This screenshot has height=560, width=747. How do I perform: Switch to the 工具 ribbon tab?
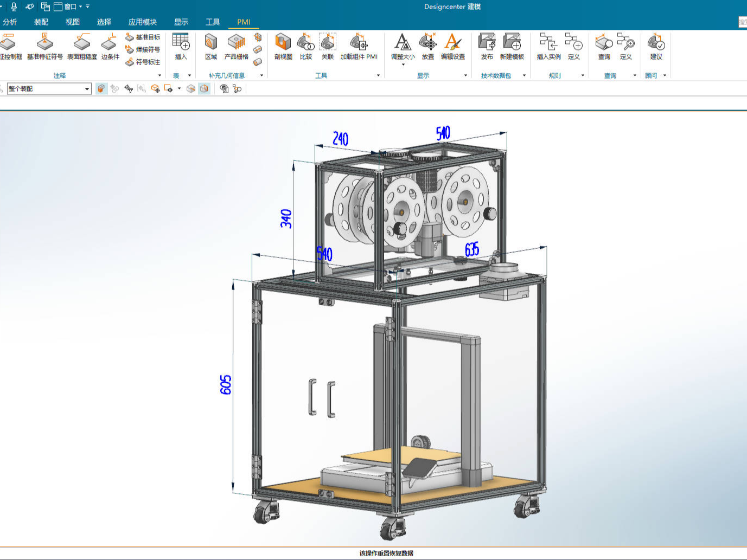pos(212,22)
